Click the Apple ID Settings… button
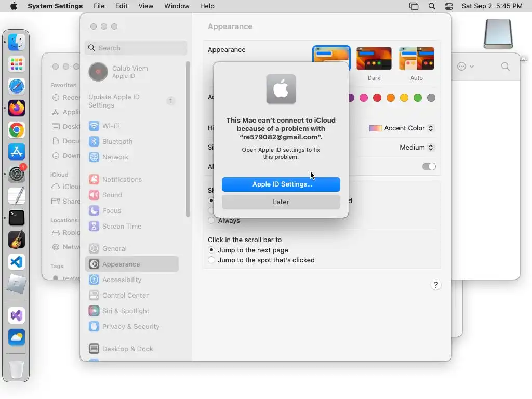 click(281, 184)
